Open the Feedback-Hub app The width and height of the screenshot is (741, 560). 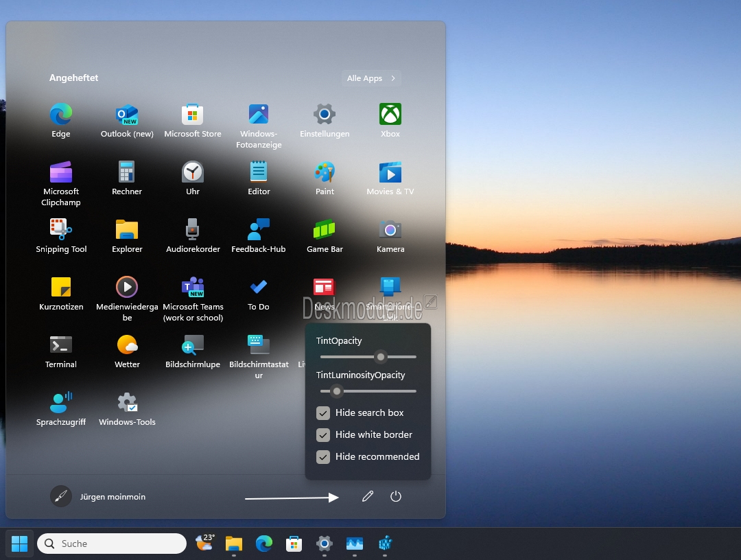[x=259, y=236]
